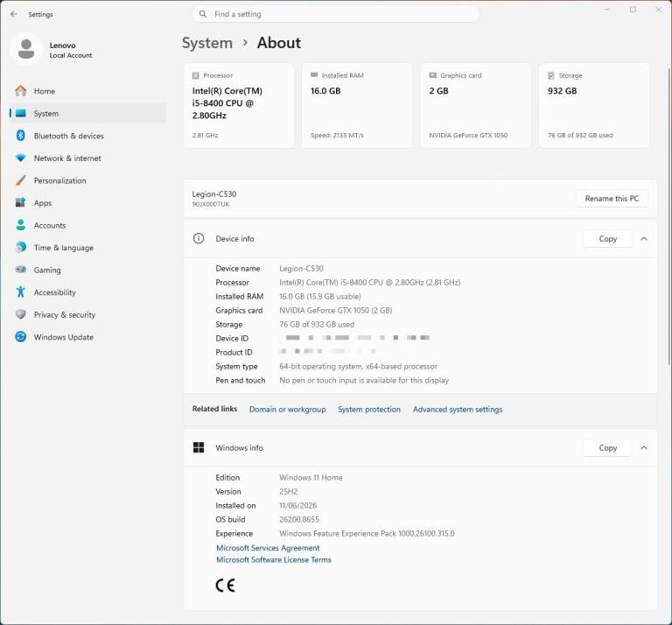Click the 25H2 version value
This screenshot has width=672, height=625.
289,492
